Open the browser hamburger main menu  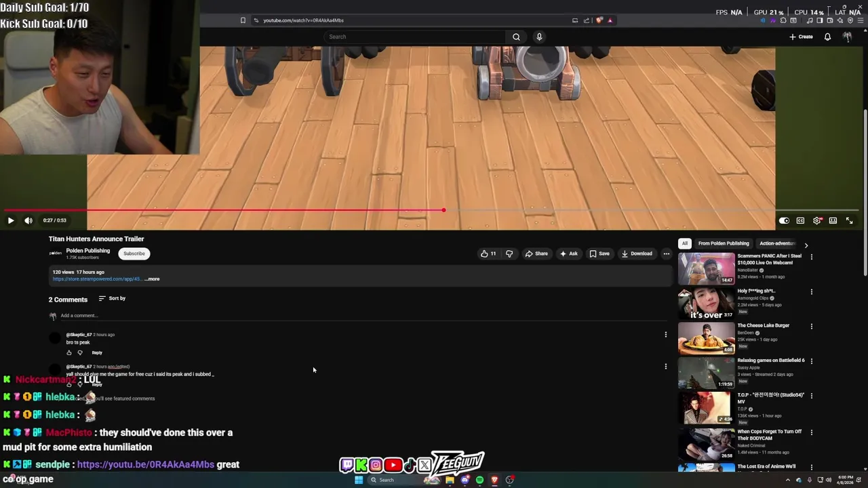pyautogui.click(x=859, y=20)
